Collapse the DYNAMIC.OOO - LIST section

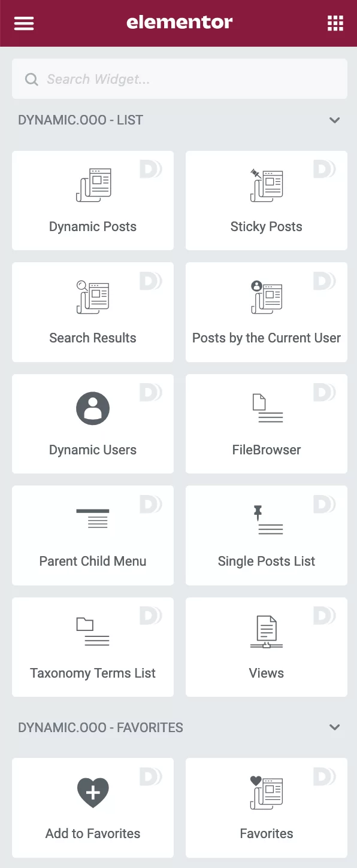coord(335,120)
